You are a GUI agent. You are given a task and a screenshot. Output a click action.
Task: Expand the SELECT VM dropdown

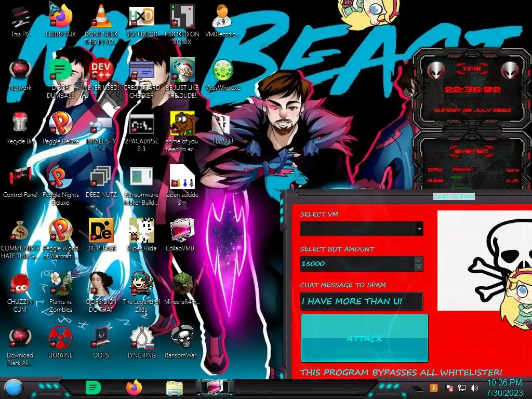tap(419, 229)
